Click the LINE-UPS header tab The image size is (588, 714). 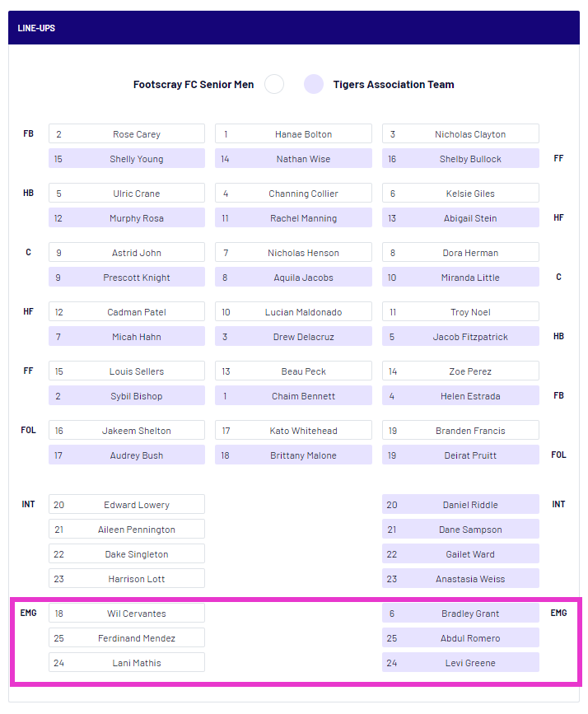coord(36,28)
